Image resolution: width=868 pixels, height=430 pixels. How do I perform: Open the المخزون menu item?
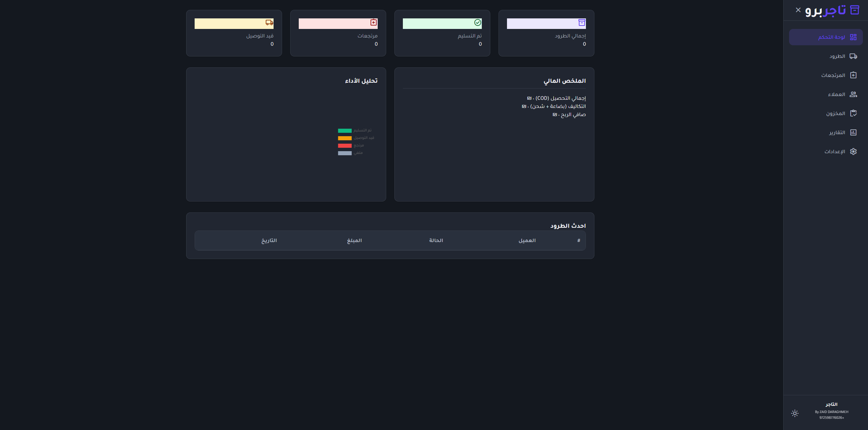835,113
